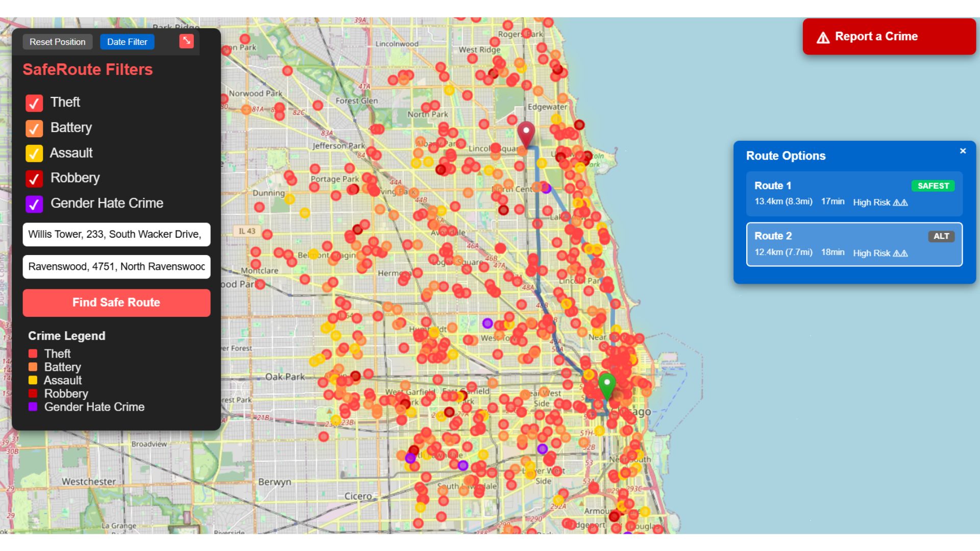This screenshot has width=980, height=551.
Task: Open the Date Filter
Action: click(x=127, y=42)
